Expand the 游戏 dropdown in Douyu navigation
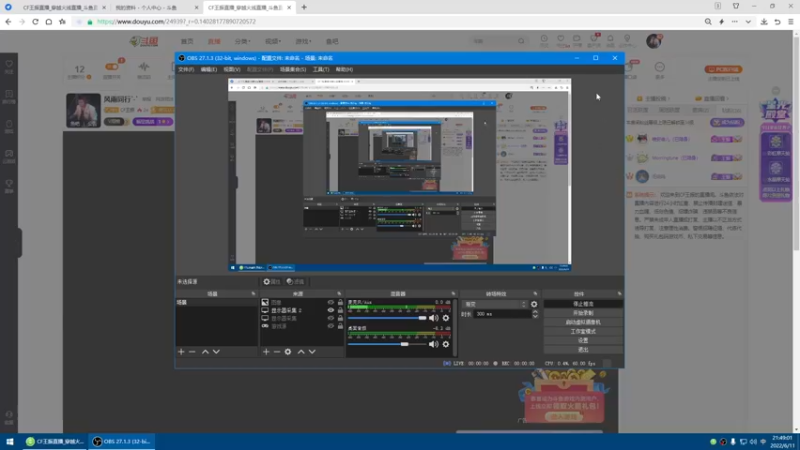 303,41
